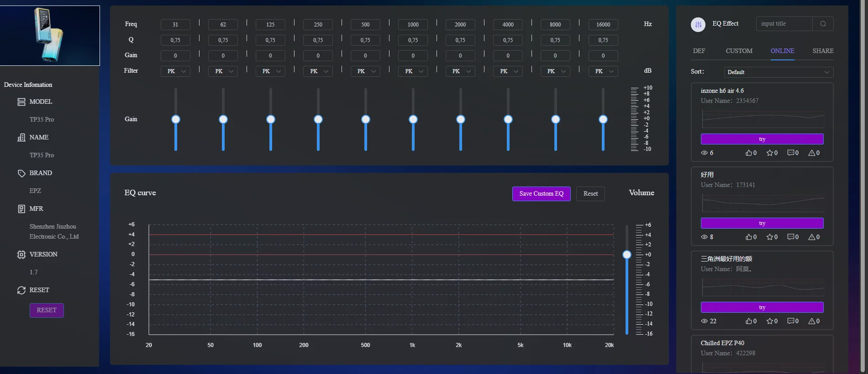Screen dimensions: 868x374
Task: Click the Volume slider handle
Action: coord(627,255)
